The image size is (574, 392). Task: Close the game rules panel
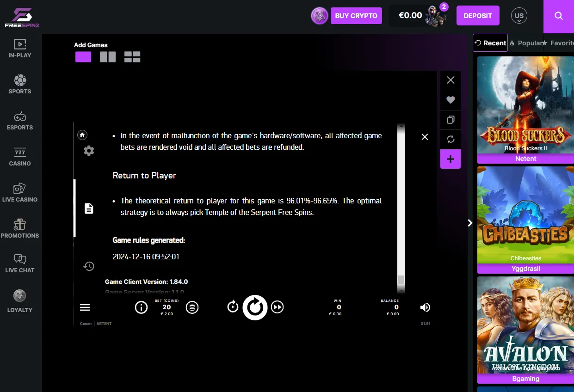[425, 137]
